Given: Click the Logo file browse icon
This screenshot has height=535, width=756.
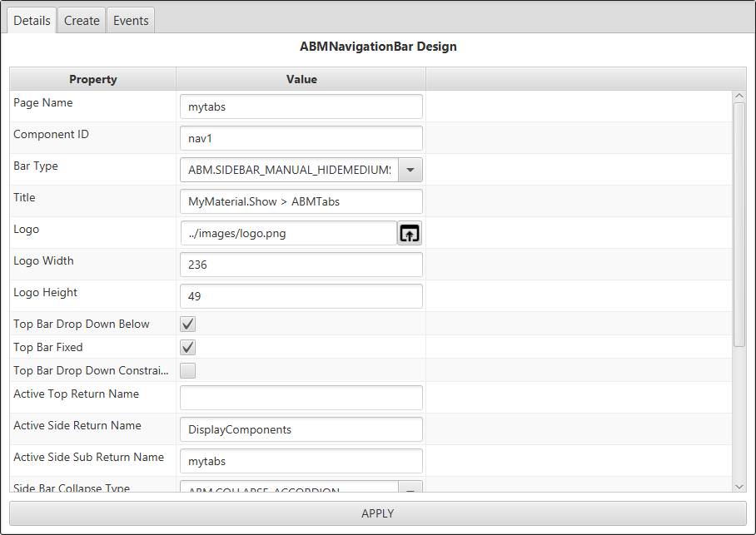Looking at the screenshot, I should click(x=409, y=234).
